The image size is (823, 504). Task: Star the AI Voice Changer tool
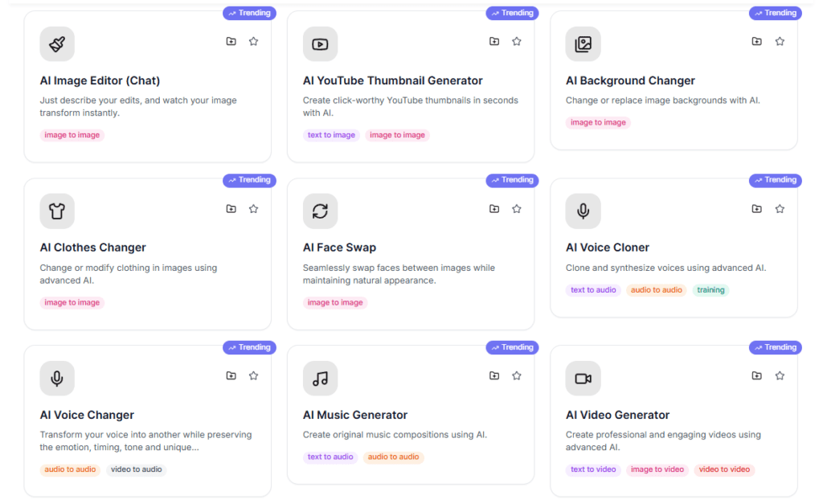point(253,375)
